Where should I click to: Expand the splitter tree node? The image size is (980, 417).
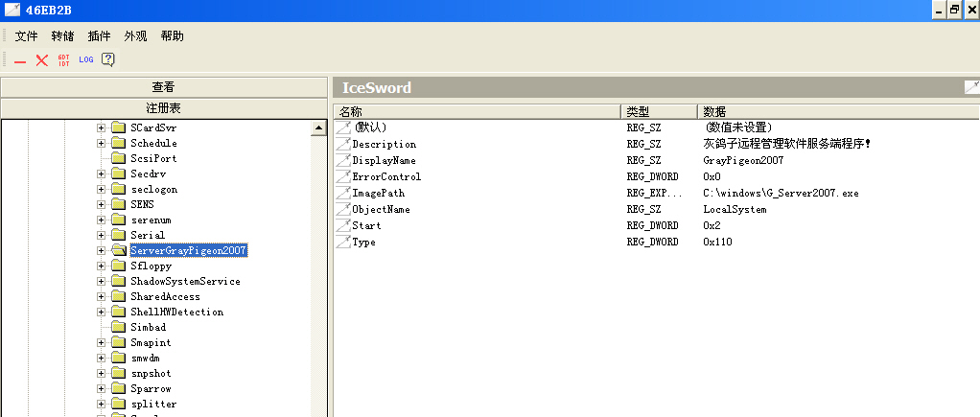tap(101, 404)
